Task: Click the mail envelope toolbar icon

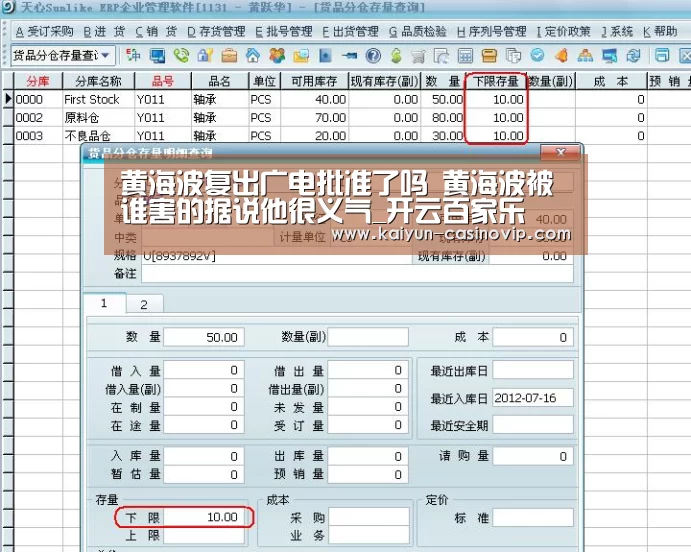Action: pyautogui.click(x=301, y=56)
